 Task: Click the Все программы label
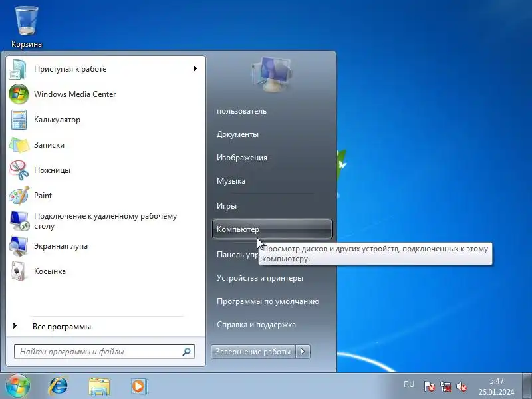click(62, 327)
